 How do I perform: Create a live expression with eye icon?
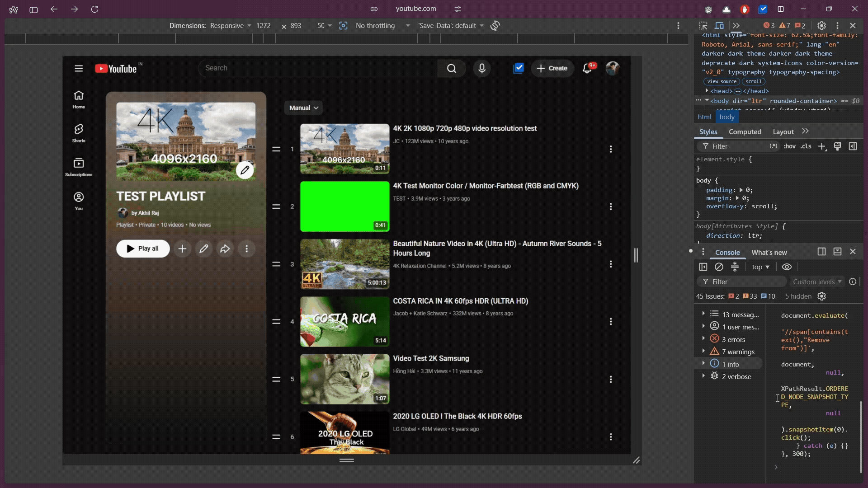(x=787, y=267)
